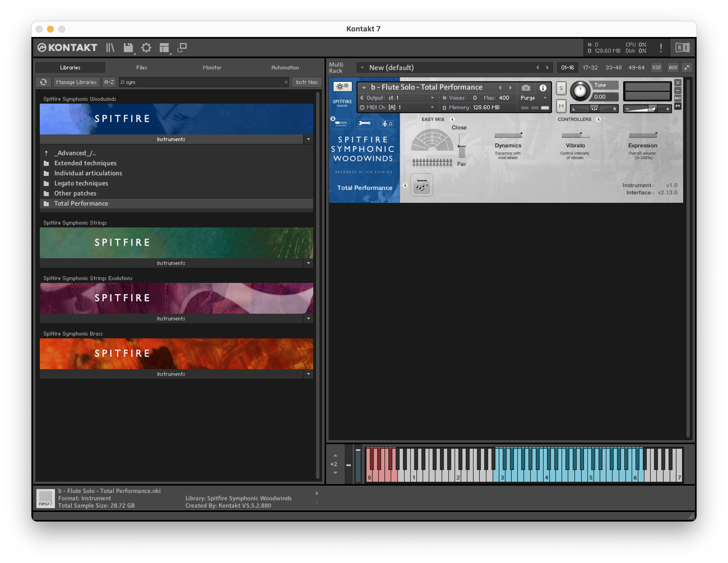
Task: Open the instrument info icon
Action: pos(543,88)
